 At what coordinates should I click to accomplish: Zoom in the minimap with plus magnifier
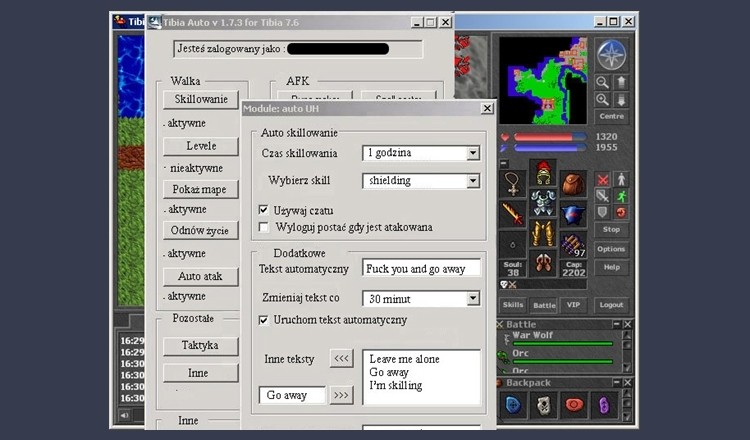click(x=602, y=99)
